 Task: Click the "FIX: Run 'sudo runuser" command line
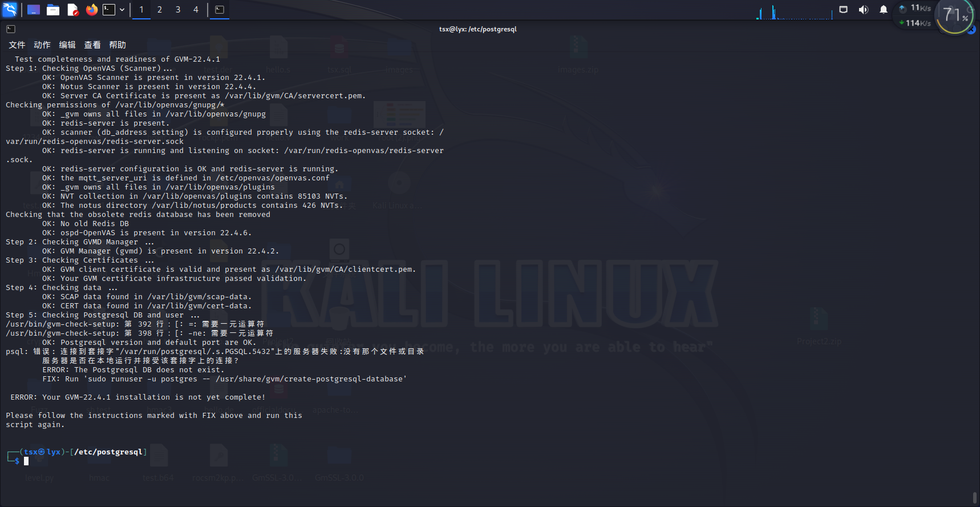(225, 379)
